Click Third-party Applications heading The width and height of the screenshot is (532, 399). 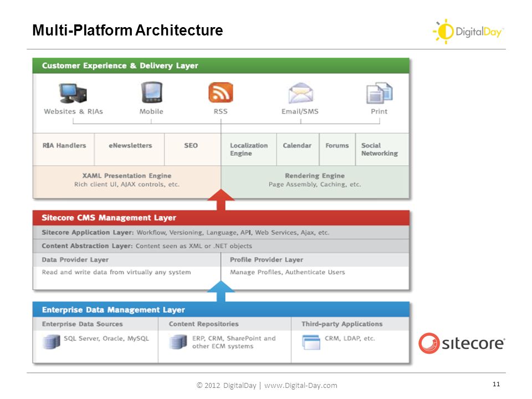click(342, 324)
